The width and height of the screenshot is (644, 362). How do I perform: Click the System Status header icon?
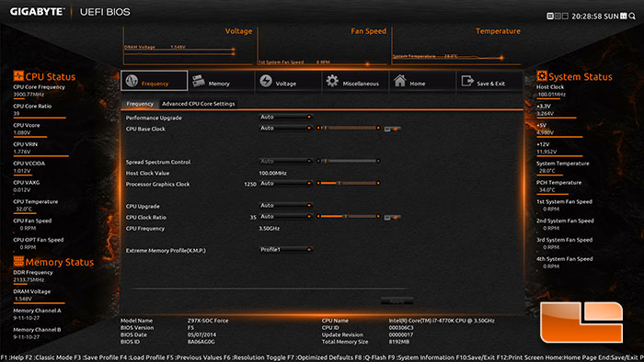tap(542, 76)
